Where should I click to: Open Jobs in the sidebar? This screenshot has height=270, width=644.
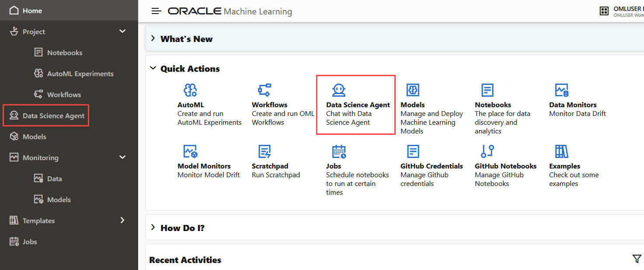click(30, 242)
